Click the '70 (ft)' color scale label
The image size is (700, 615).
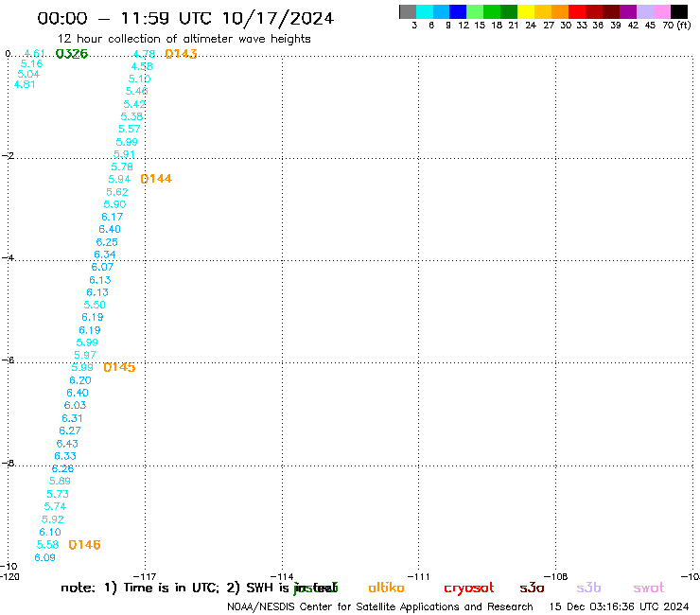pos(676,25)
